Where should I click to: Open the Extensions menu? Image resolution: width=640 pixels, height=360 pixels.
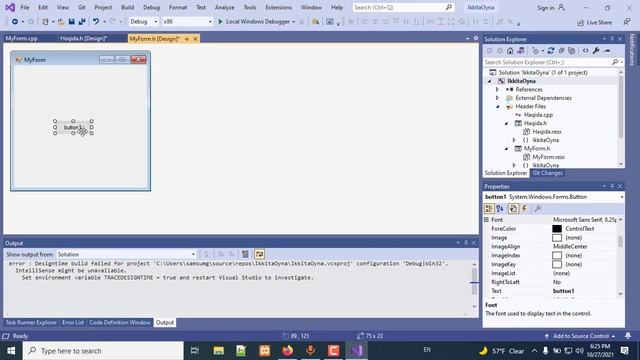[279, 7]
